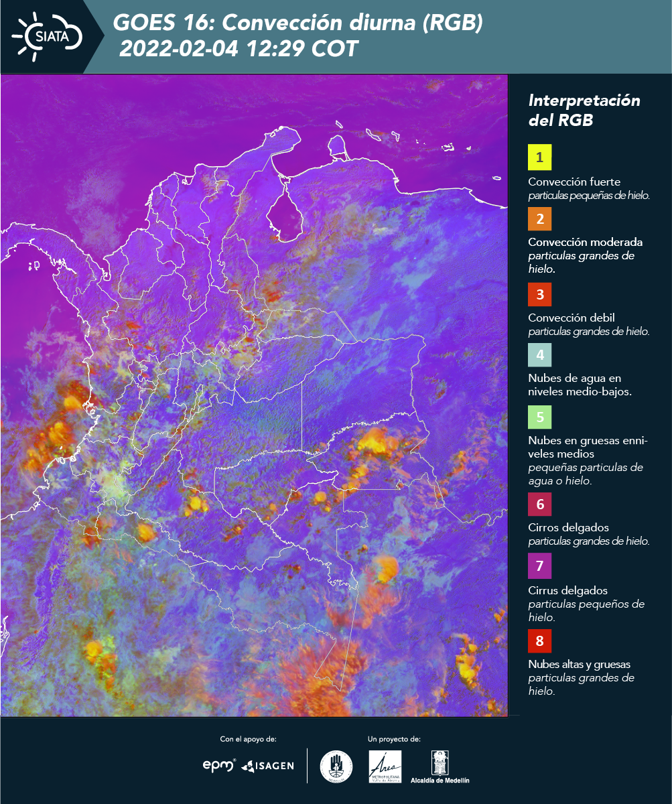Click 'particulas pequeñas de hielo.' under Convección fuerte
The image size is (672, 804).
[x=590, y=196]
